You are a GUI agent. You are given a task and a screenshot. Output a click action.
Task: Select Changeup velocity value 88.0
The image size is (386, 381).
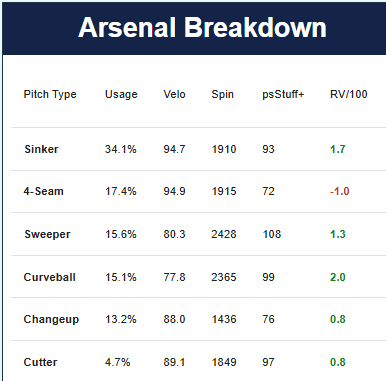(x=174, y=319)
